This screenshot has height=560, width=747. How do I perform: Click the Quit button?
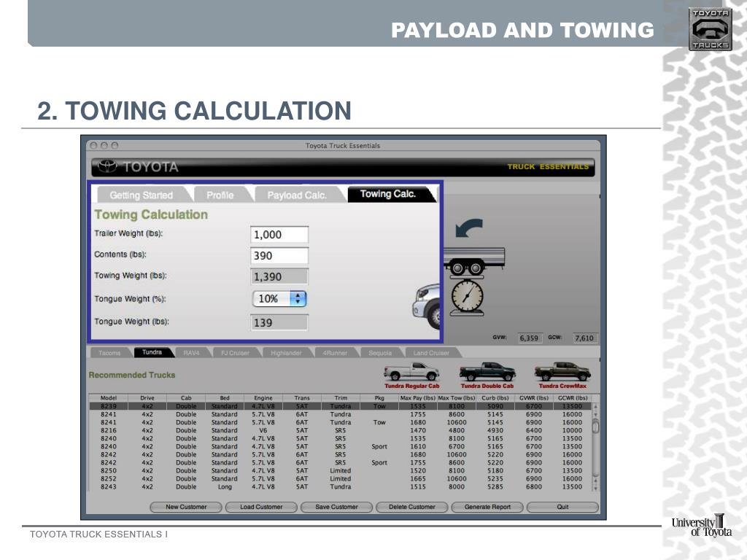click(562, 507)
